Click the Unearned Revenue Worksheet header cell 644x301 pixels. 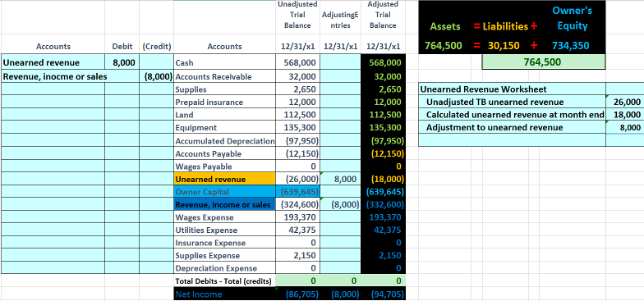pyautogui.click(x=512, y=89)
